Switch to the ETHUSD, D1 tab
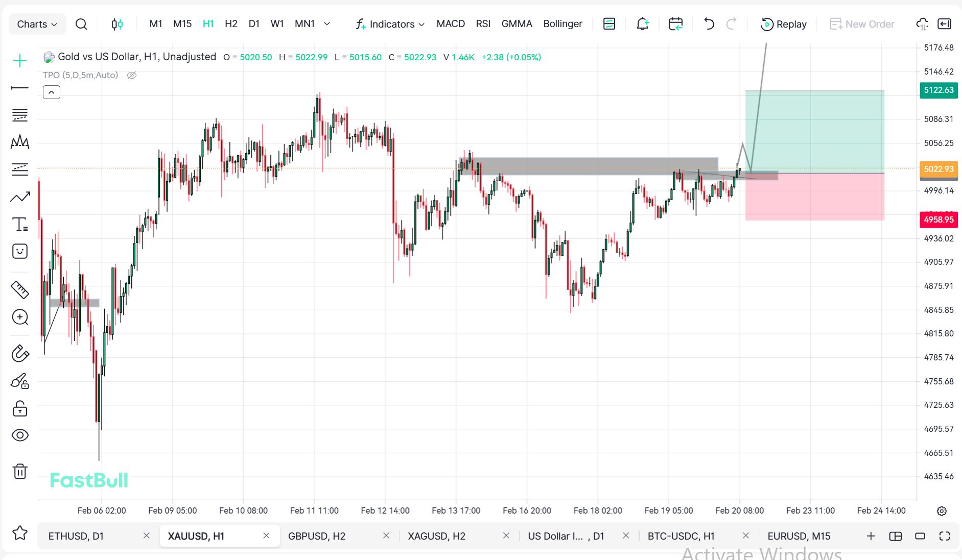This screenshot has height=560, width=962. coord(76,536)
